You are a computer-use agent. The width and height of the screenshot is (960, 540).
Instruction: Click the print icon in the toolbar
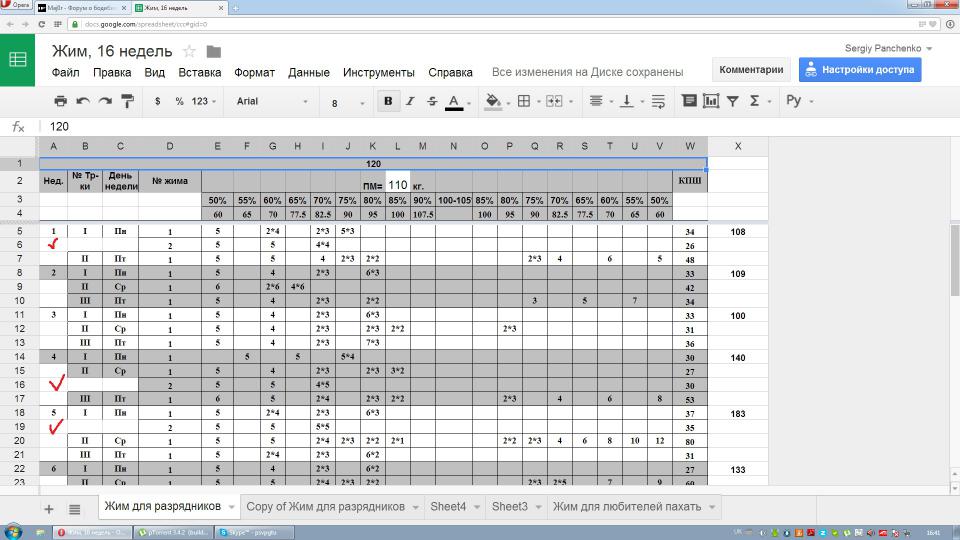coord(60,101)
